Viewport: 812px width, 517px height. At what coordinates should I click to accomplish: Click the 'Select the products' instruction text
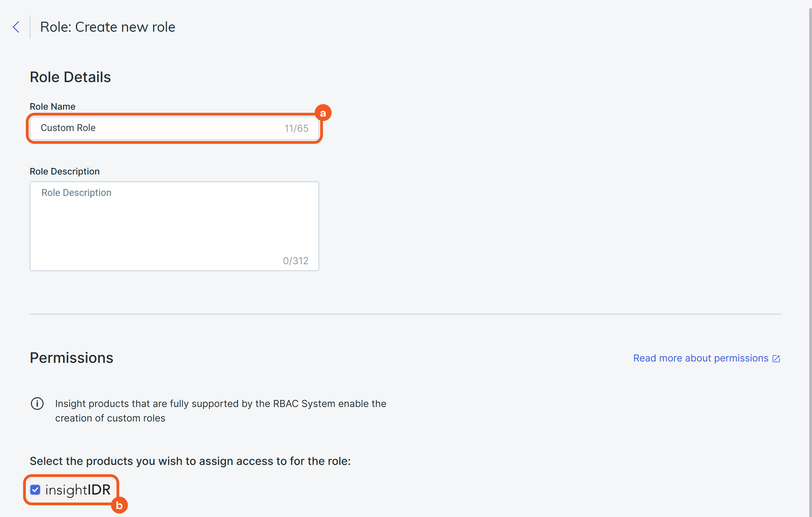(x=190, y=461)
